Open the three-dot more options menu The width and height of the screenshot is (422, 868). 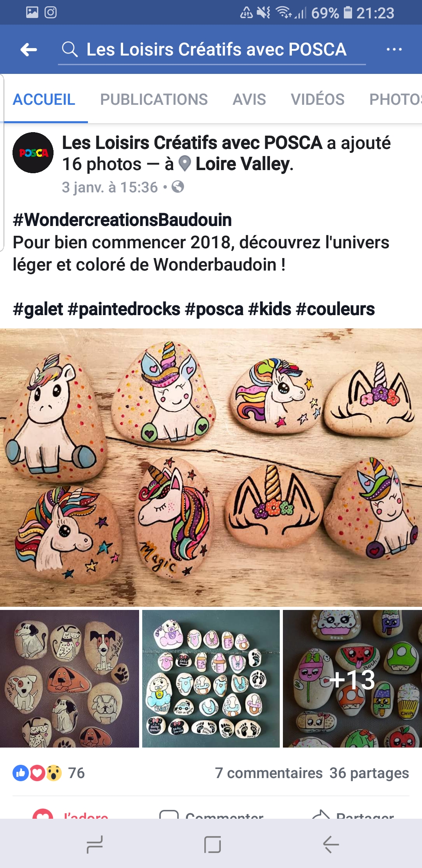(x=394, y=50)
